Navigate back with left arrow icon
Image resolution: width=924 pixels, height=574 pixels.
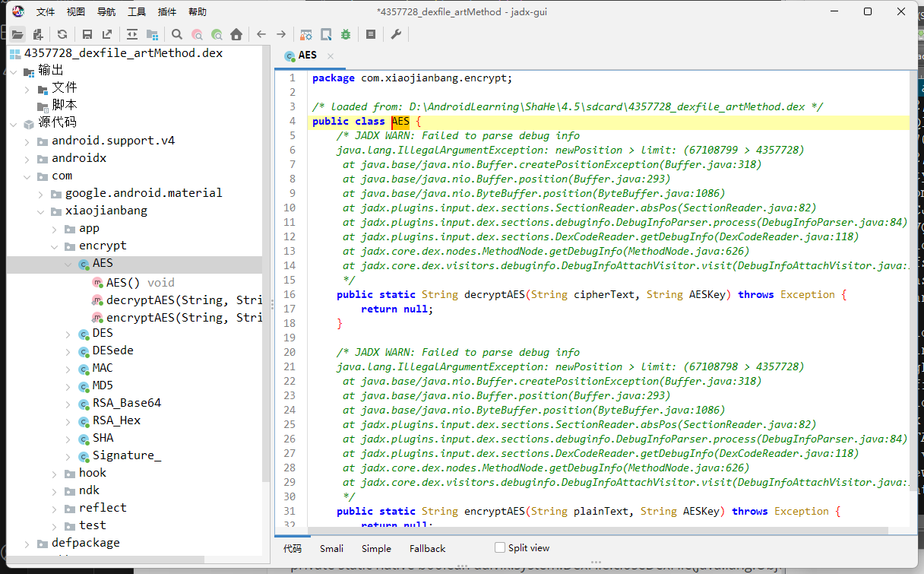click(261, 34)
